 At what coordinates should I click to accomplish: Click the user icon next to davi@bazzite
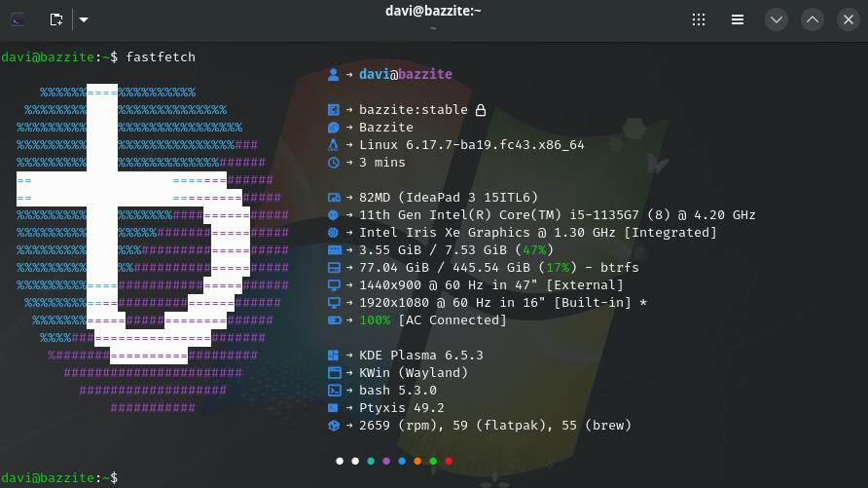pos(333,74)
